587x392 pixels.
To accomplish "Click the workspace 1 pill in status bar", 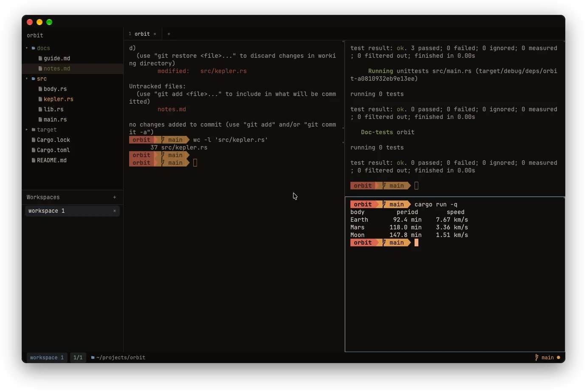I will pos(47,358).
